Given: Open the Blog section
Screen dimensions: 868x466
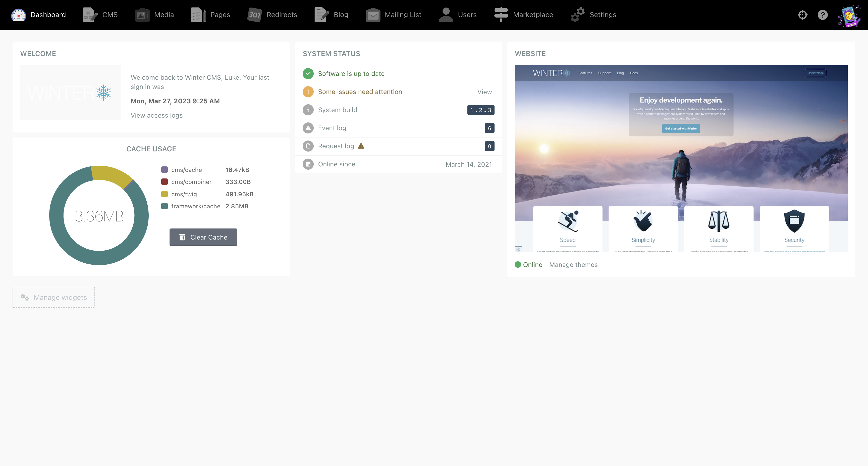Looking at the screenshot, I should tap(331, 15).
